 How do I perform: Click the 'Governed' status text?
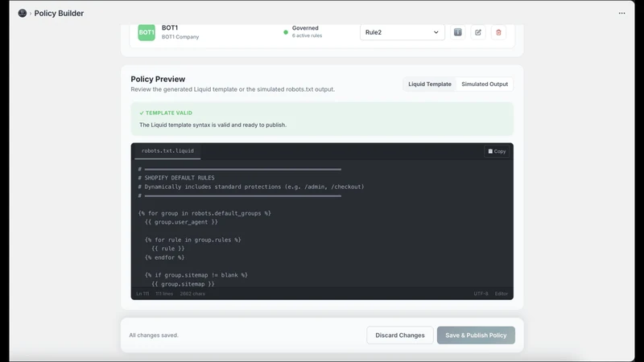tap(305, 28)
